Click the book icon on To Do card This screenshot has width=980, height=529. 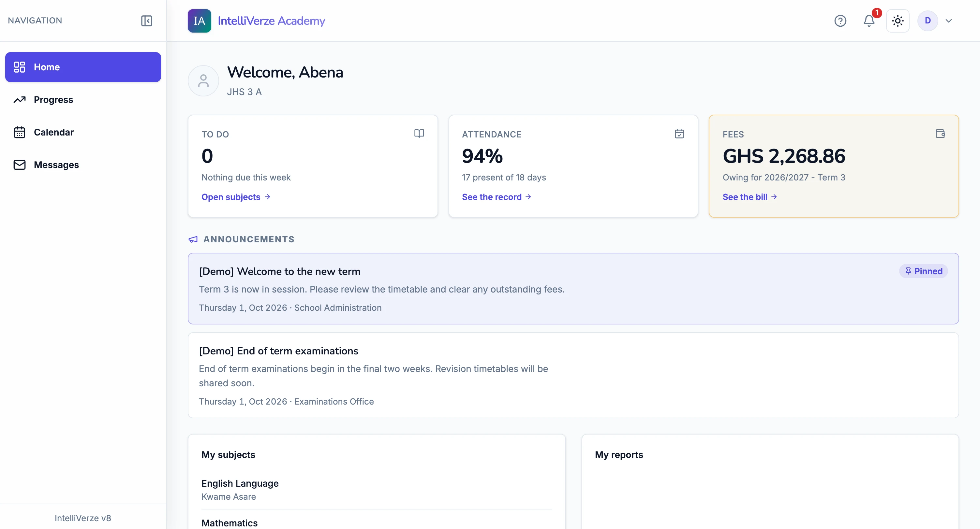[419, 134]
